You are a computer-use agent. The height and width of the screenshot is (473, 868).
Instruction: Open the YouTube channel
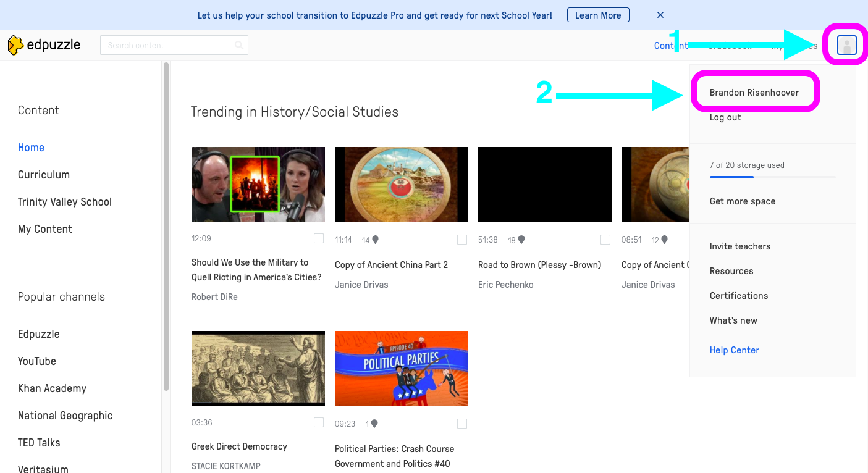(x=37, y=361)
